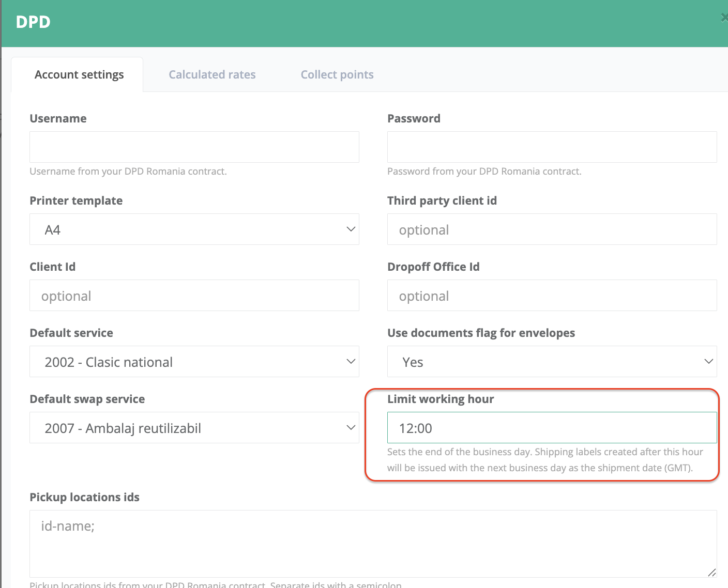728x588 pixels.
Task: Click the Dropoff Office Id field
Action: (x=552, y=296)
